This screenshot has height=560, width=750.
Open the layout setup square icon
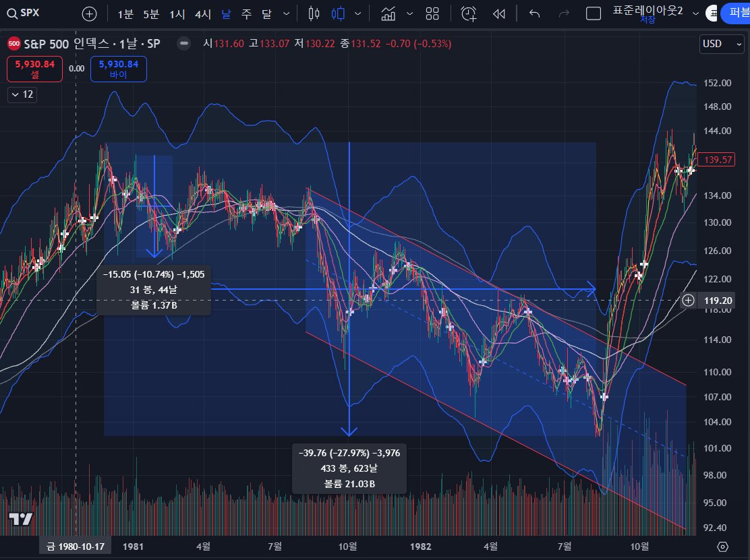point(594,14)
